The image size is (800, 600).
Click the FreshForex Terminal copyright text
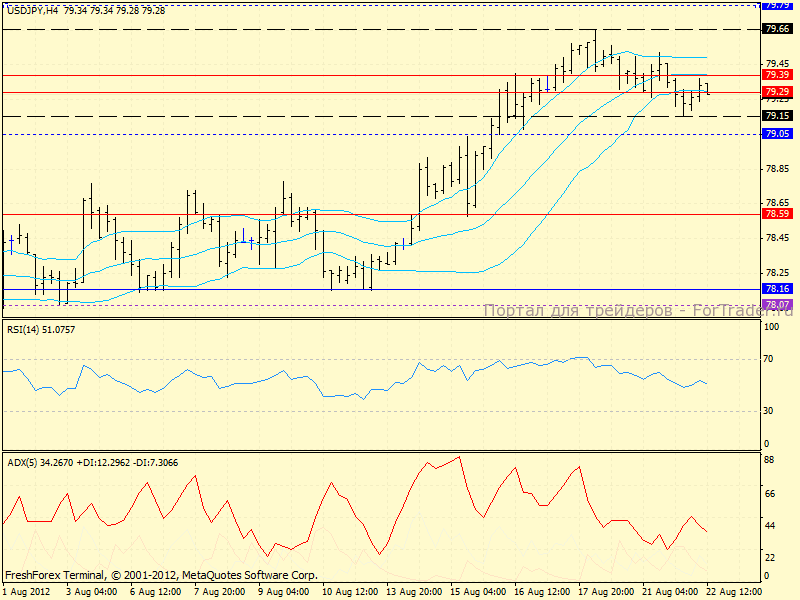pos(161,575)
